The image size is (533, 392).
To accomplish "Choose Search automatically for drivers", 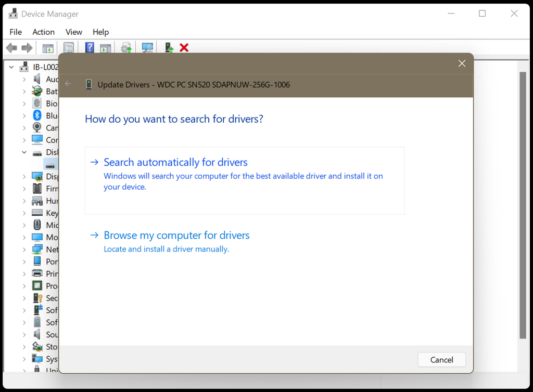I will tap(245, 180).
